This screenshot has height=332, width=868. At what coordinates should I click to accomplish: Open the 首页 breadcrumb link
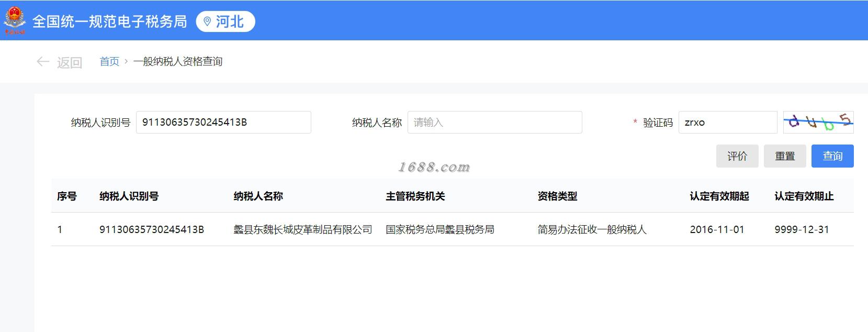click(109, 61)
